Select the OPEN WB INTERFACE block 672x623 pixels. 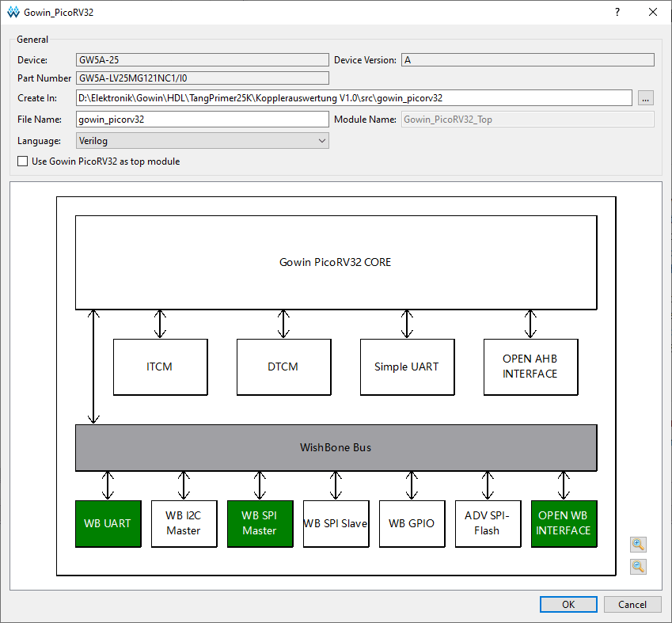[564, 523]
